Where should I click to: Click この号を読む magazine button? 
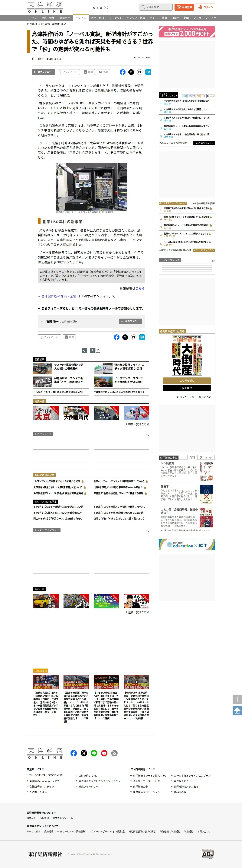[187, 380]
